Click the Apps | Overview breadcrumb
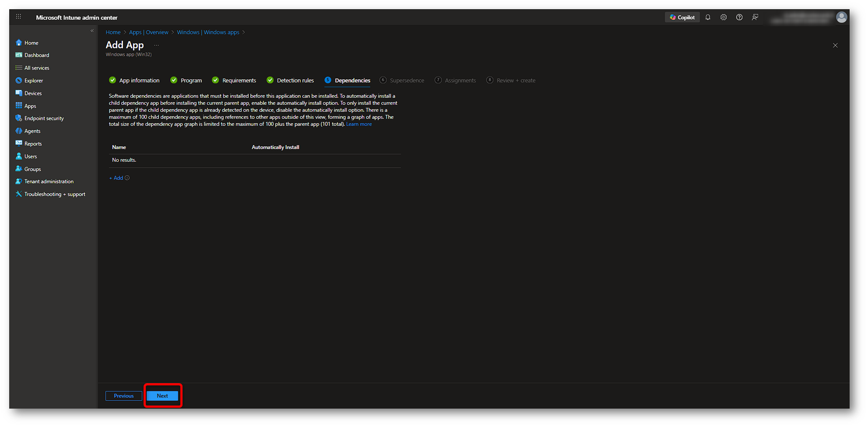 pyautogui.click(x=149, y=32)
